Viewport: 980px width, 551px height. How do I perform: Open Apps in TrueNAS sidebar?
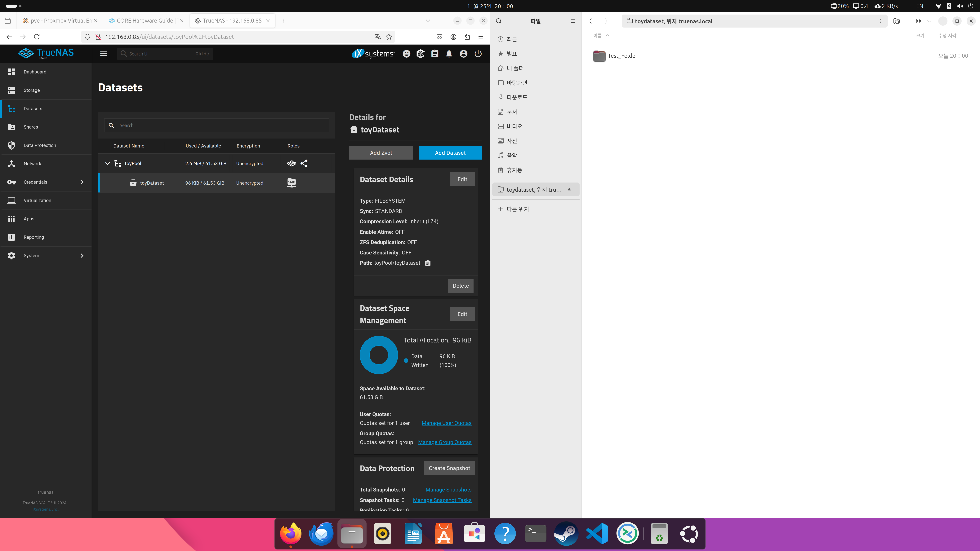[x=46, y=219]
